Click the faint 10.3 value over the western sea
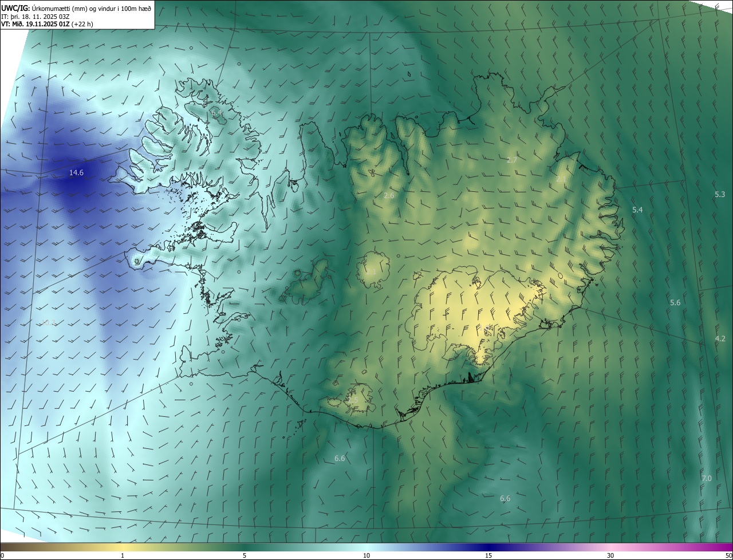The image size is (733, 560). click(x=48, y=323)
